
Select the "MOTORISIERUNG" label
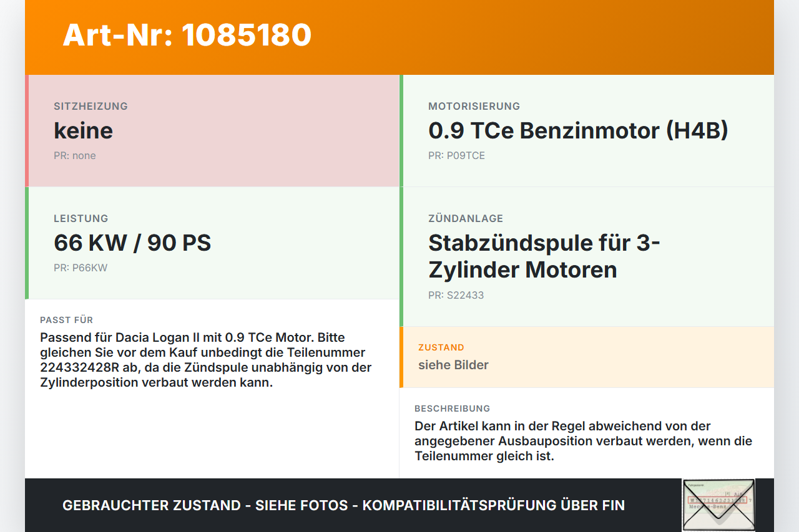click(x=474, y=106)
